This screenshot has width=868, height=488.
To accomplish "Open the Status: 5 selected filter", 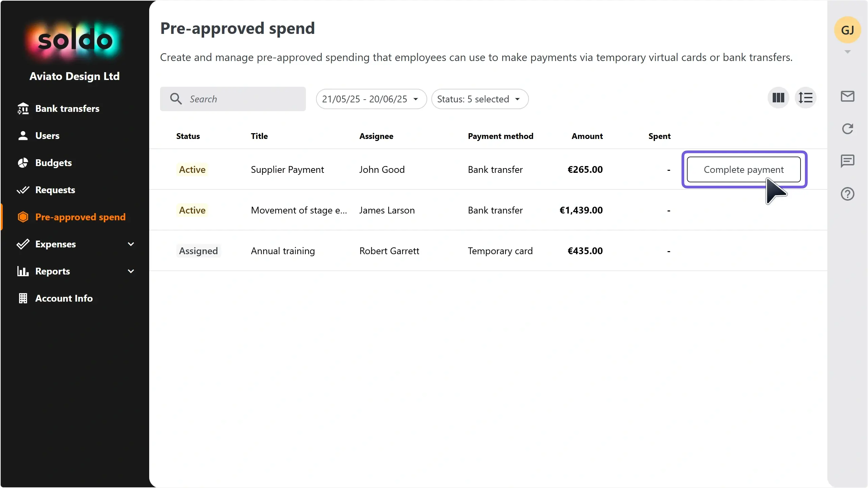I will click(x=480, y=99).
